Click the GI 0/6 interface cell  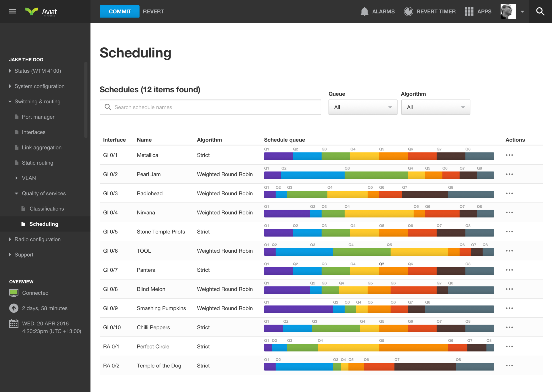click(110, 251)
